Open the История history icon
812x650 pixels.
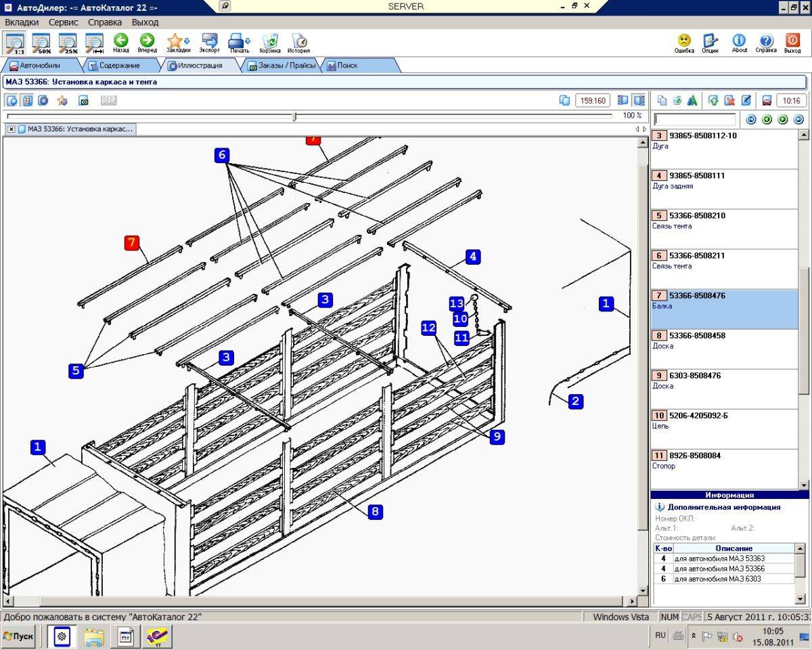point(298,43)
